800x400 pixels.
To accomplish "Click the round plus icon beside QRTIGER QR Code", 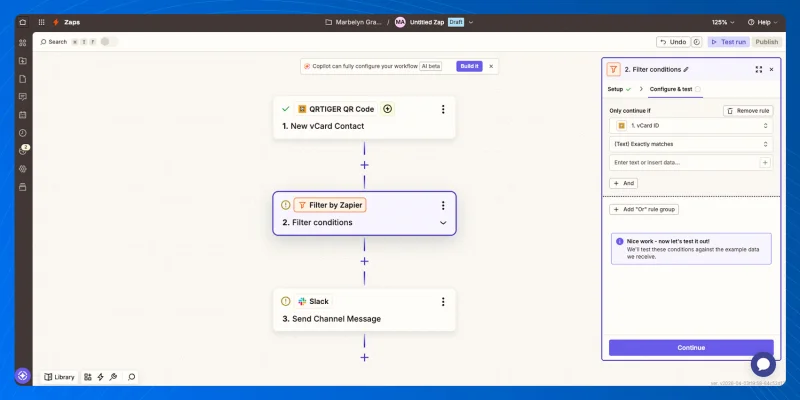I will click(388, 109).
